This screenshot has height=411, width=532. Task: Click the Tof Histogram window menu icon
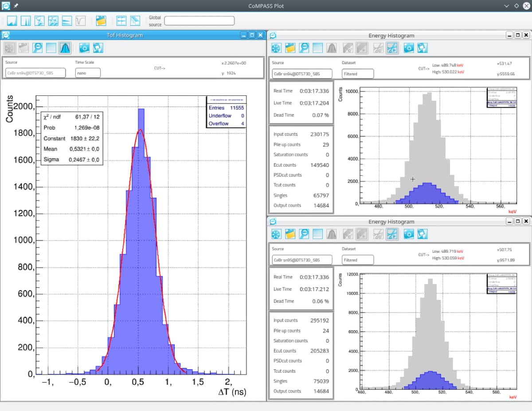pyautogui.click(x=6, y=35)
